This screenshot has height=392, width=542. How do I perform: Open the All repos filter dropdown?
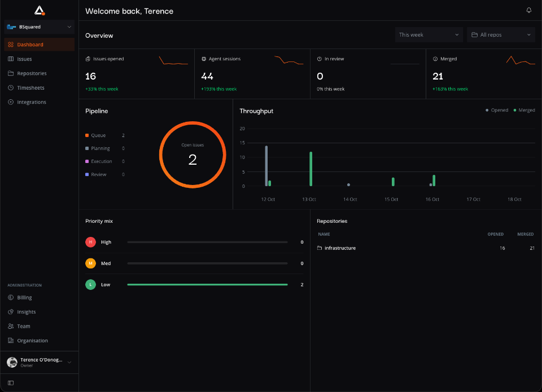tap(501, 34)
